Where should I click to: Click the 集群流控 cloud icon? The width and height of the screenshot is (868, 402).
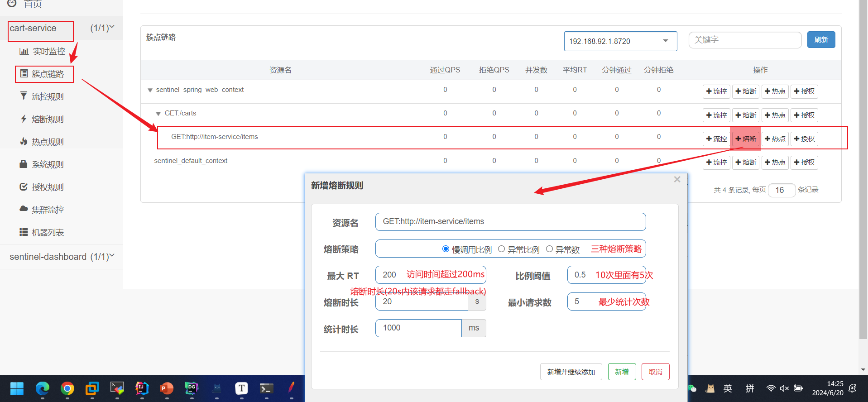24,209
